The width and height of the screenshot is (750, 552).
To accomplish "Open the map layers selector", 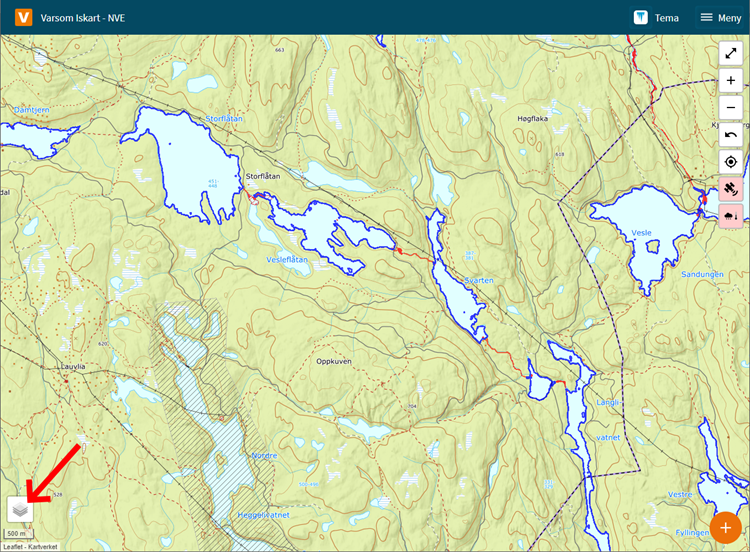I will (20, 510).
